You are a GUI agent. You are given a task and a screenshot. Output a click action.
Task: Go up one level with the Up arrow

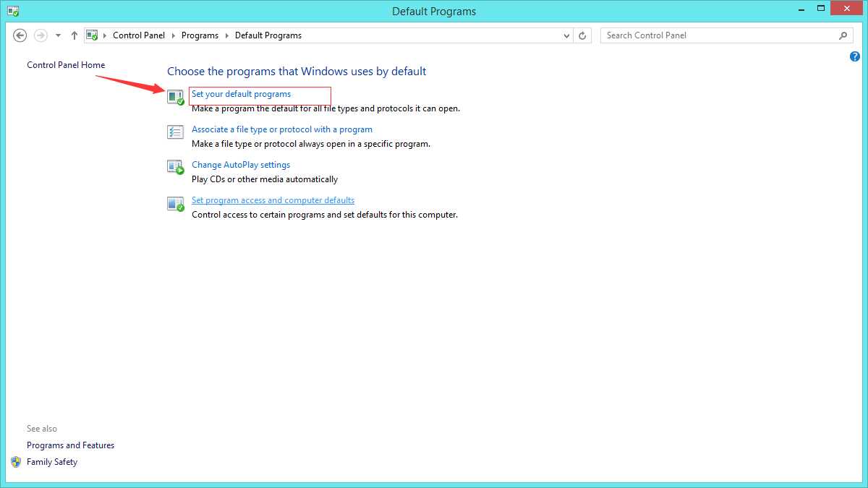75,35
